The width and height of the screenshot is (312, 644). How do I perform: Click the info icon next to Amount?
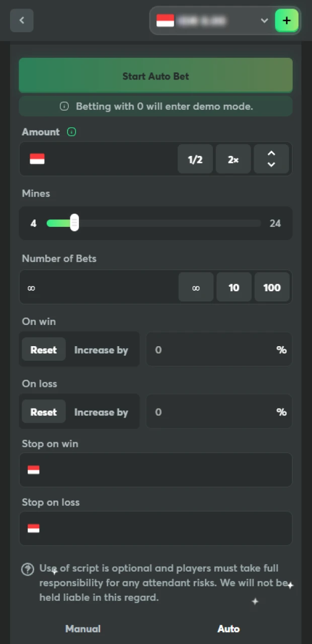pos(71,132)
